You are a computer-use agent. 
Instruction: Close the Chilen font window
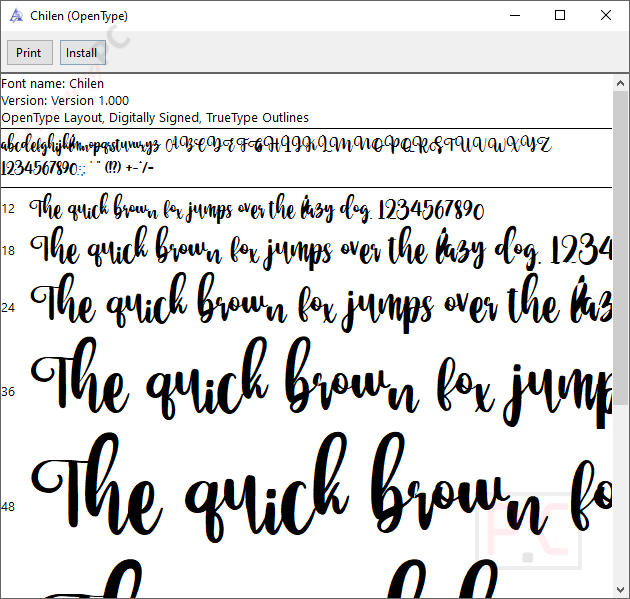[606, 16]
